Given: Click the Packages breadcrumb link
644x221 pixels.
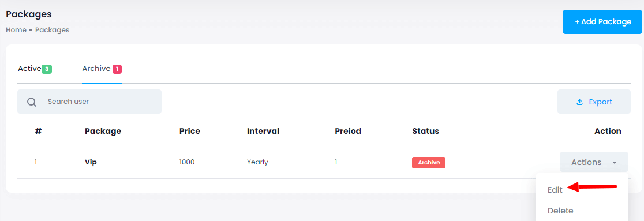Looking at the screenshot, I should pos(52,30).
